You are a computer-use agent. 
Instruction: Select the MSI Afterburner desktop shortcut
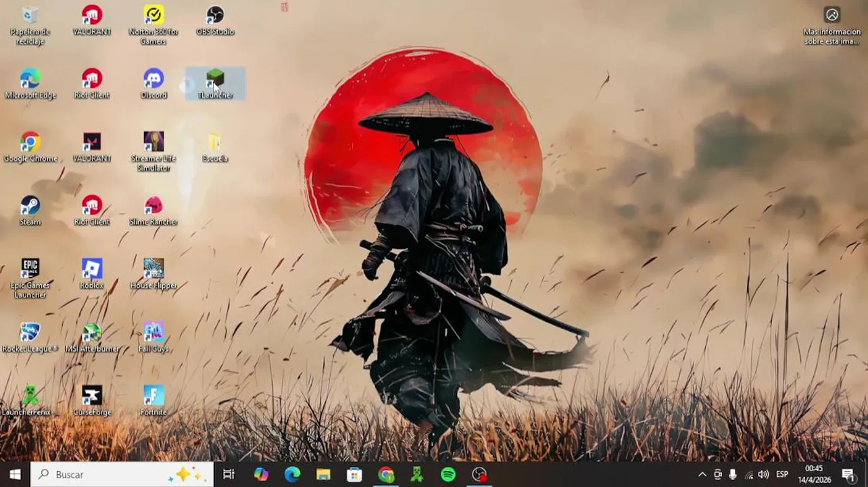[92, 338]
